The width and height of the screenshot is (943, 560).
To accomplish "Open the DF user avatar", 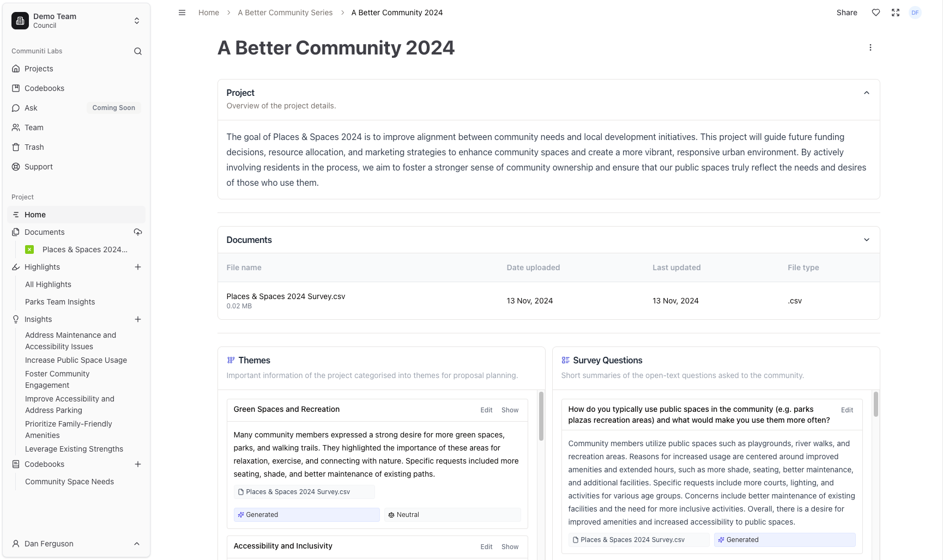I will pyautogui.click(x=915, y=13).
